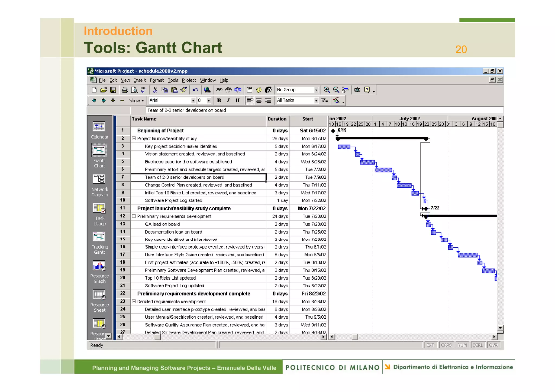The width and height of the screenshot is (555, 392).
Task: Open the No Group dropdown
Action: tap(316, 90)
